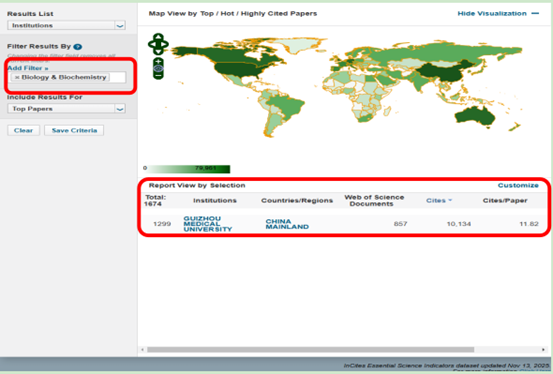
Task: Open the Filter Results By help icon
Action: [x=78, y=47]
